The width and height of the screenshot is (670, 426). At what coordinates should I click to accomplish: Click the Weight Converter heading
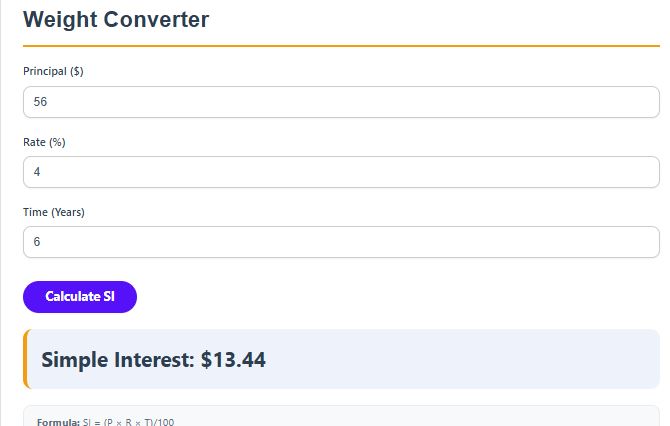point(116,19)
